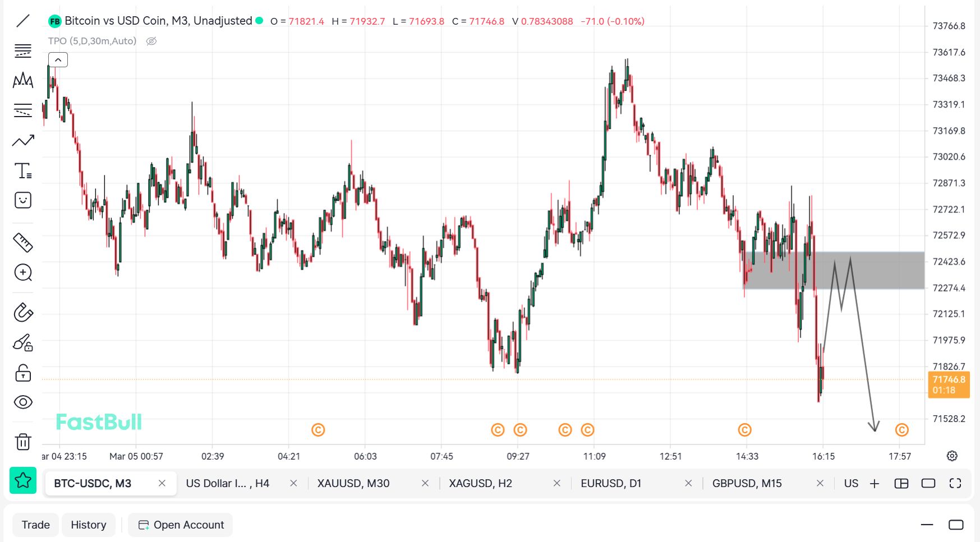Toggle lock all drawings padlock
This screenshot has height=542, width=980.
(x=23, y=373)
